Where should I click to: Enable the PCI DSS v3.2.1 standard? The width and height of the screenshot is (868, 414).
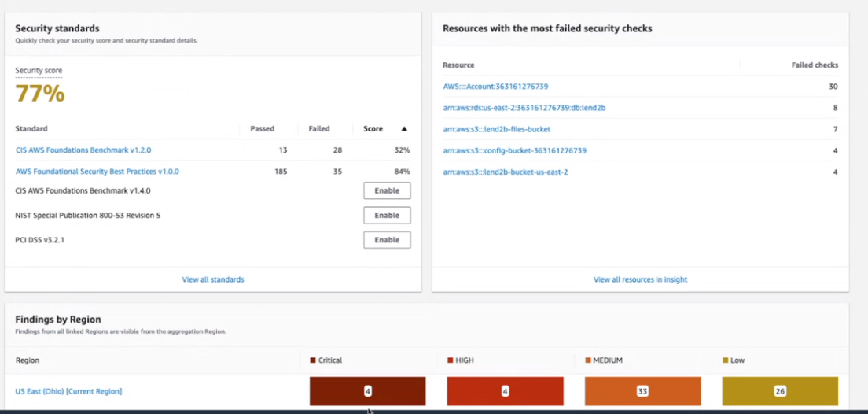pos(387,240)
